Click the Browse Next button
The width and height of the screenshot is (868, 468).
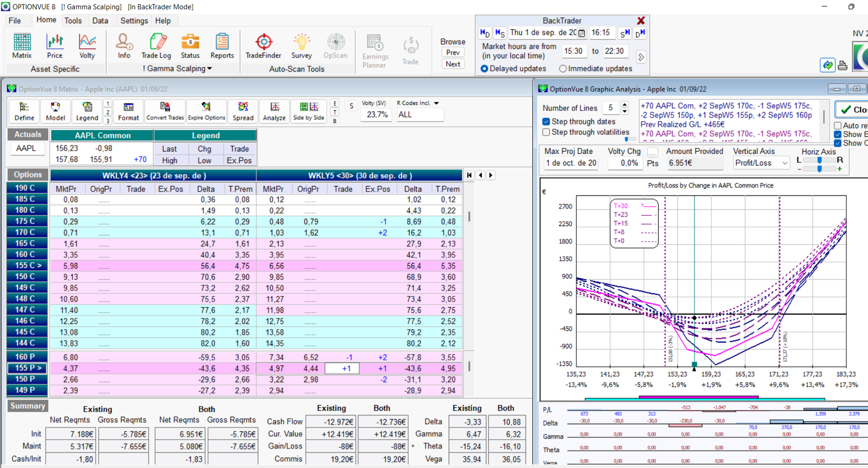(453, 64)
